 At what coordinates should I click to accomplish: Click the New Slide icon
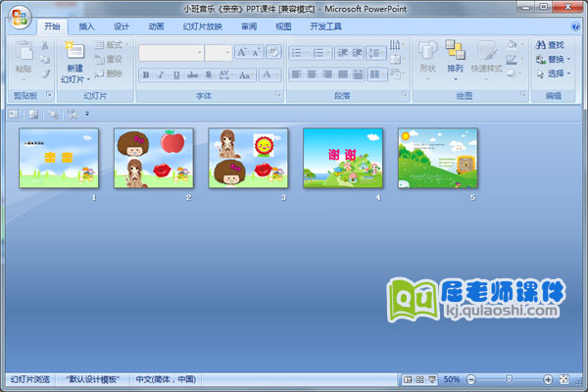[x=75, y=50]
